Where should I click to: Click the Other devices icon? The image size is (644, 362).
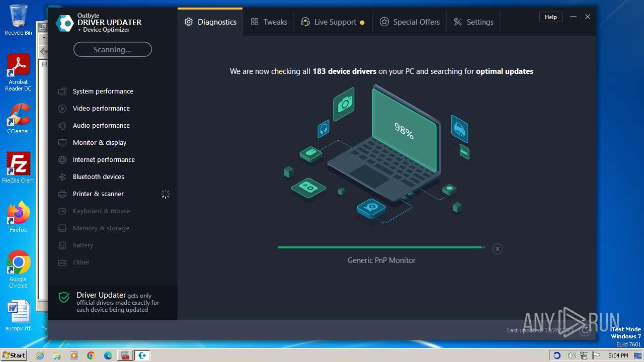pos(62,262)
